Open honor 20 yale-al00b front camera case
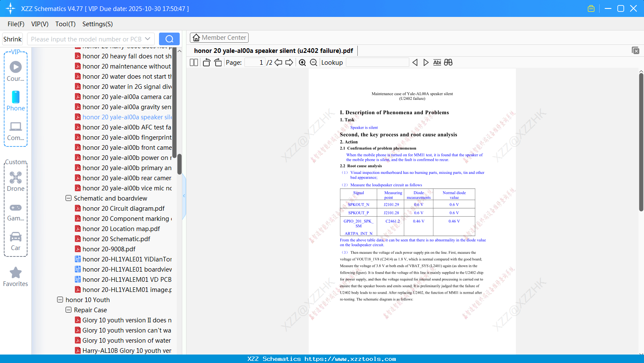The width and height of the screenshot is (644, 363). coord(123,147)
